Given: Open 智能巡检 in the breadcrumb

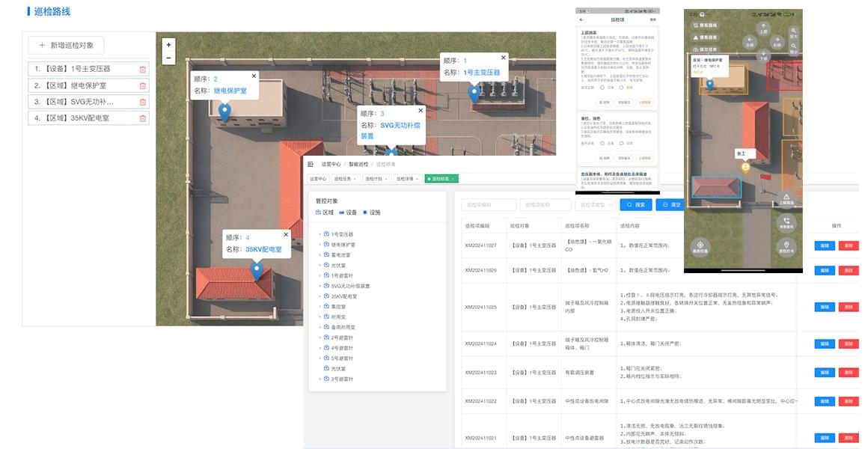Looking at the screenshot, I should tap(358, 165).
